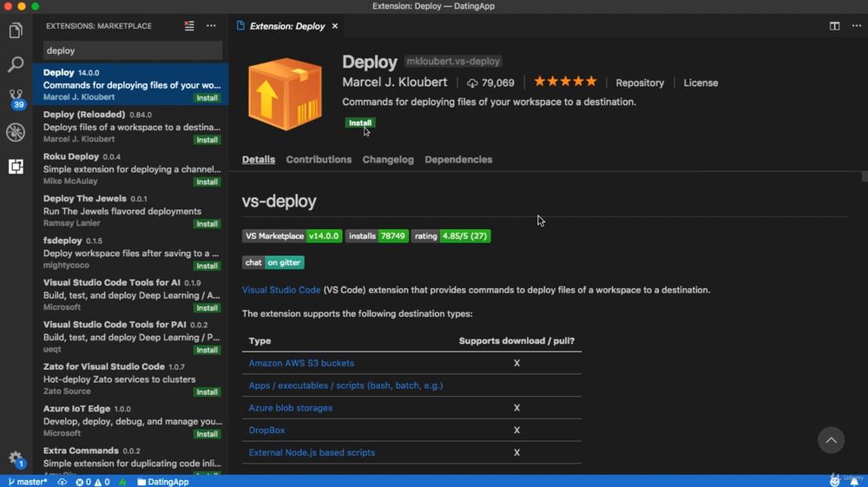Select fsdeploy 0.1.5 in the list
868x487 pixels.
[131, 253]
